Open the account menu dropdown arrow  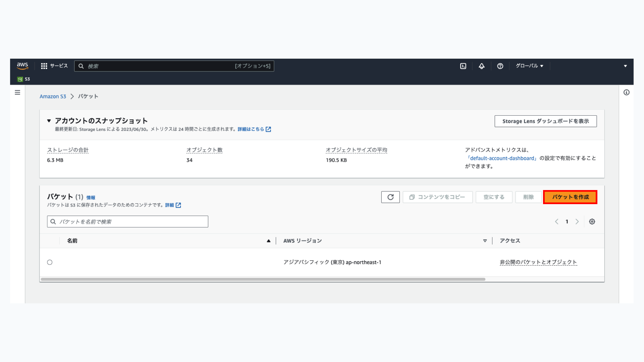click(x=625, y=66)
